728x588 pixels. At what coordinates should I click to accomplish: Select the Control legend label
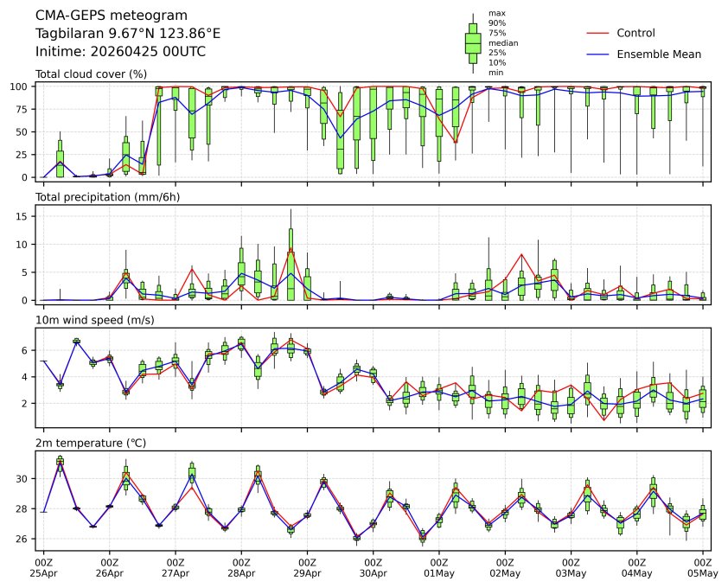635,33
